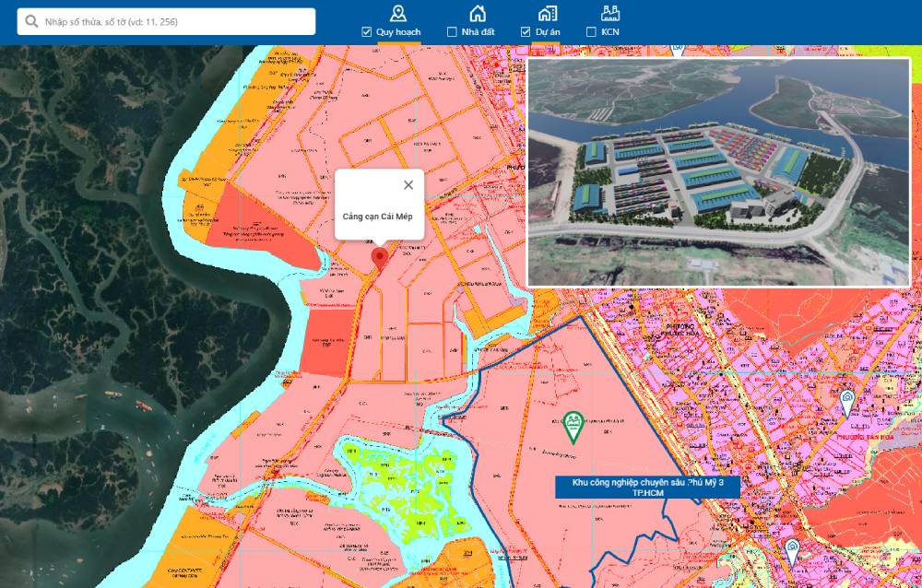Screen dimensions: 922x588
Task: Click the blue house marker near Phường Tân Hòa
Action: 845,396
